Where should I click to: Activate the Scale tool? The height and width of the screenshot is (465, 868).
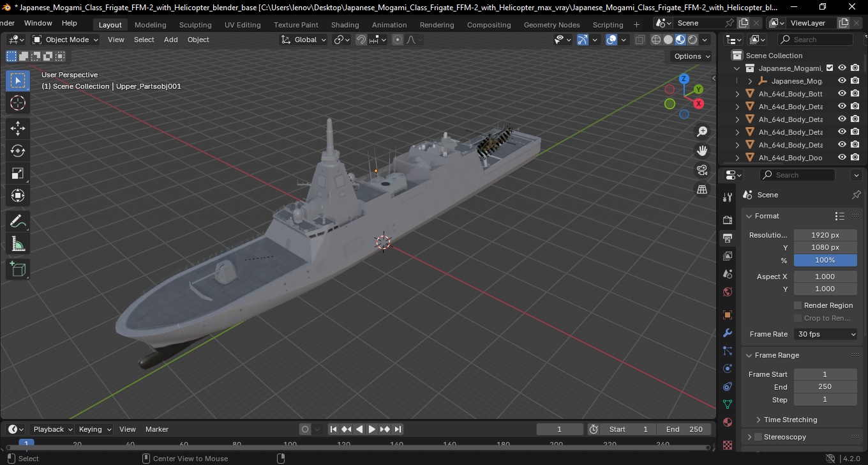point(18,173)
